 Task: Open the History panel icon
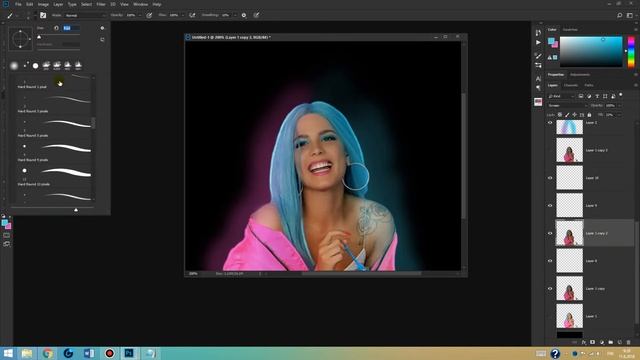pos(538,32)
